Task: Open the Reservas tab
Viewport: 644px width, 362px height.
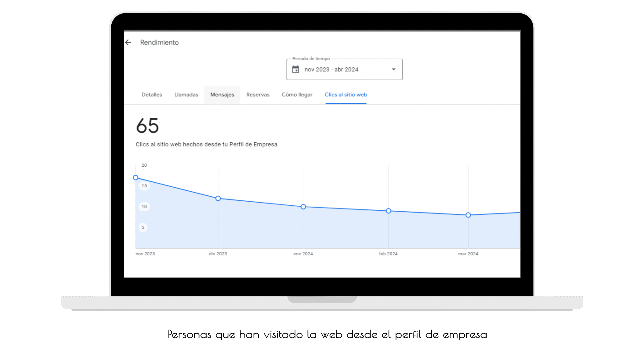Action: pyautogui.click(x=258, y=95)
